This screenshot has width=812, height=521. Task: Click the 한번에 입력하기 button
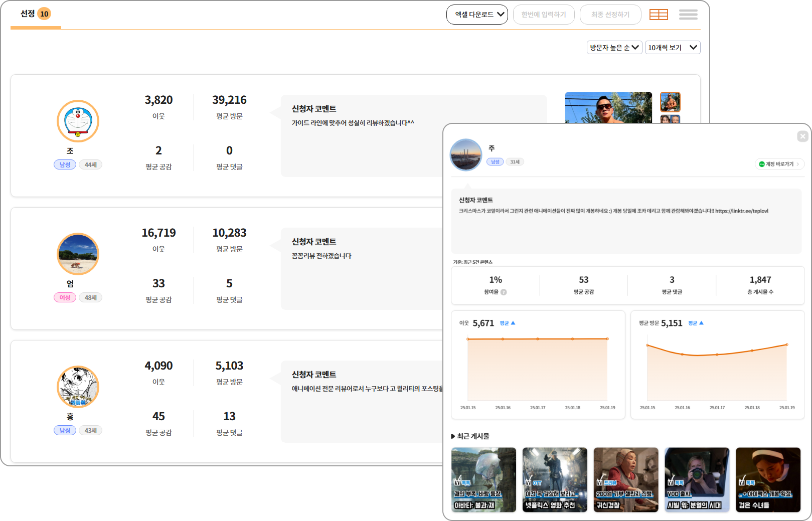[543, 15]
